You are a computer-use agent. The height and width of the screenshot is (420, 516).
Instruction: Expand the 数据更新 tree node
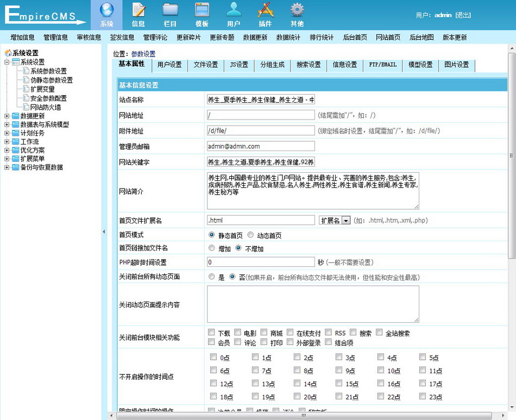[7, 116]
